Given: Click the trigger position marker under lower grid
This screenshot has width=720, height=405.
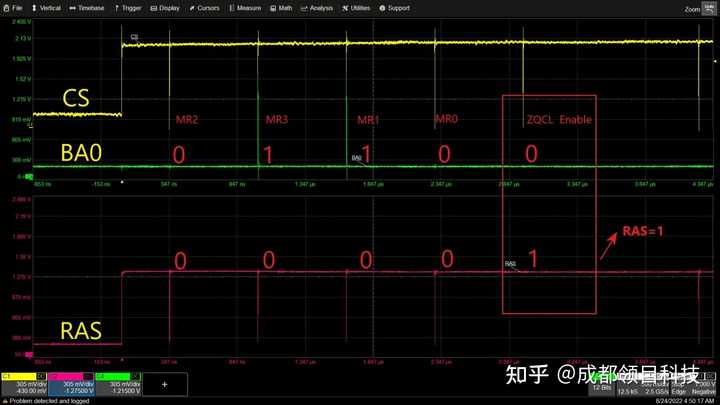Looking at the screenshot, I should (122, 360).
